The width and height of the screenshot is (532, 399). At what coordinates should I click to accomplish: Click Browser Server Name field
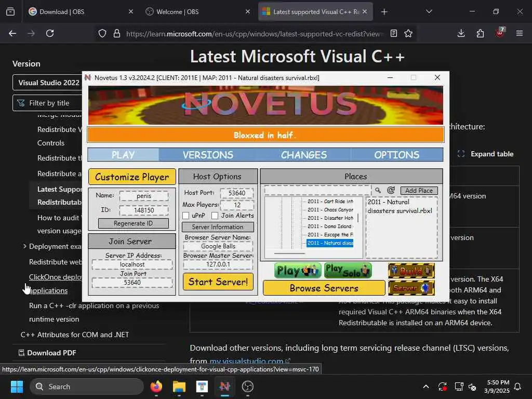(x=218, y=246)
